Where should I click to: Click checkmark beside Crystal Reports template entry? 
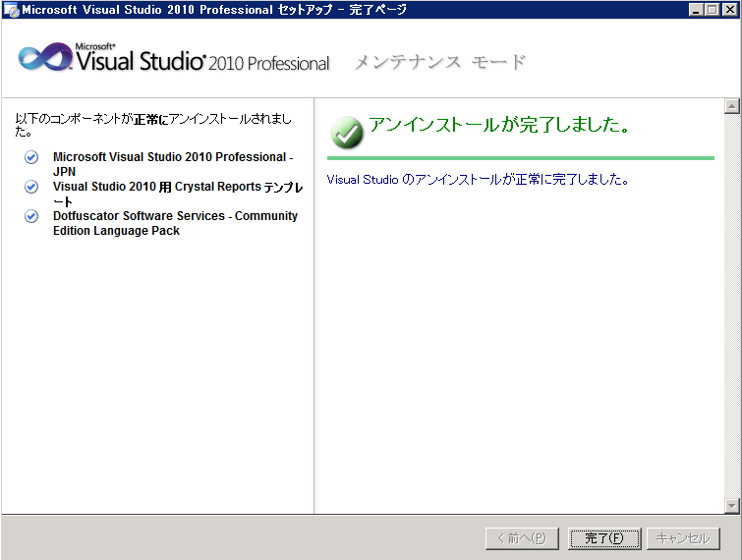tap(31, 187)
